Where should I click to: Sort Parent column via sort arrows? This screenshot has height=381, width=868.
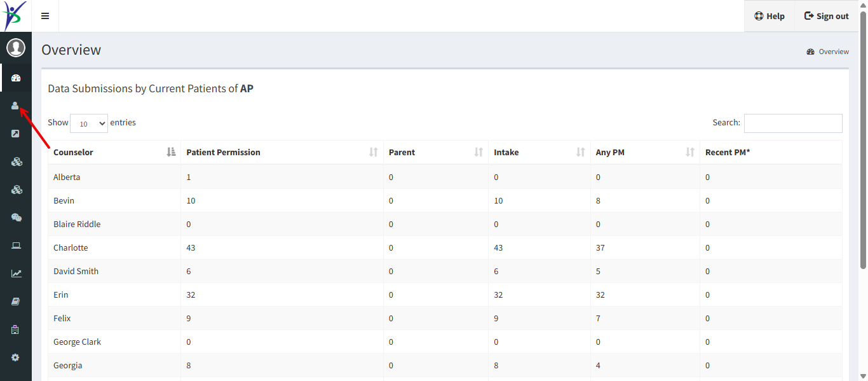pos(478,152)
